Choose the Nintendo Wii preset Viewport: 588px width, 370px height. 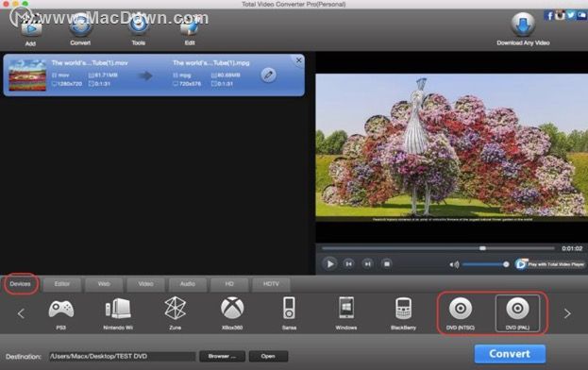point(118,313)
